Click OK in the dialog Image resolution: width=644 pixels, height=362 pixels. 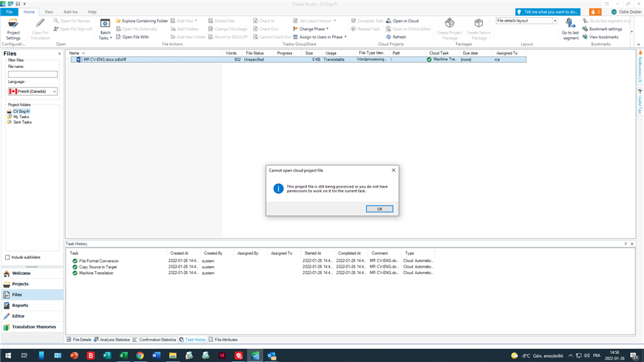(x=379, y=209)
